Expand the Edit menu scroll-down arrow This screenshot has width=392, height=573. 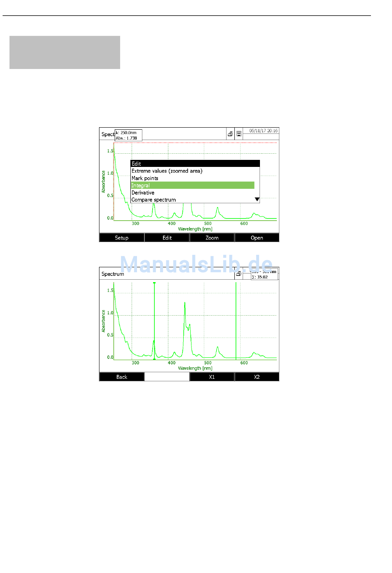point(257,200)
